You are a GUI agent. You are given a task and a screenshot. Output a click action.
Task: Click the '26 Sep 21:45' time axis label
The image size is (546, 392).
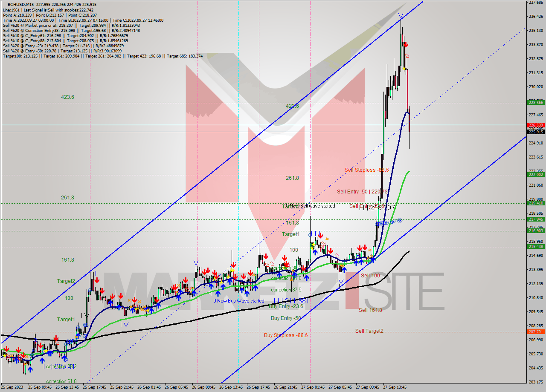click(x=286, y=388)
